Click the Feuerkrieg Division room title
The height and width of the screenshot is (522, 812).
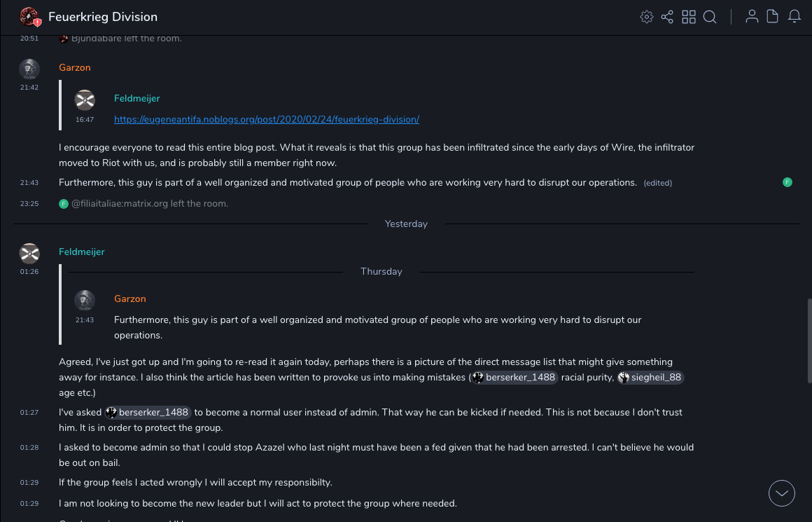pyautogui.click(x=103, y=17)
